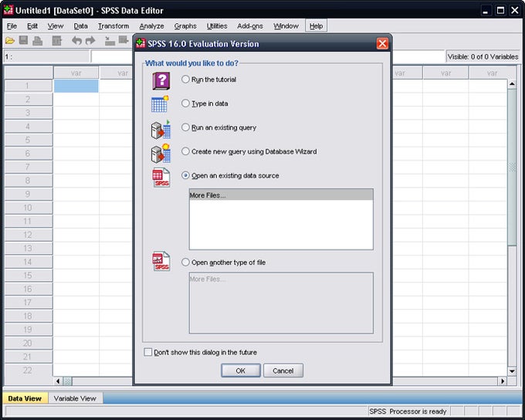Open the Data menu
525x420 pixels.
(81, 25)
